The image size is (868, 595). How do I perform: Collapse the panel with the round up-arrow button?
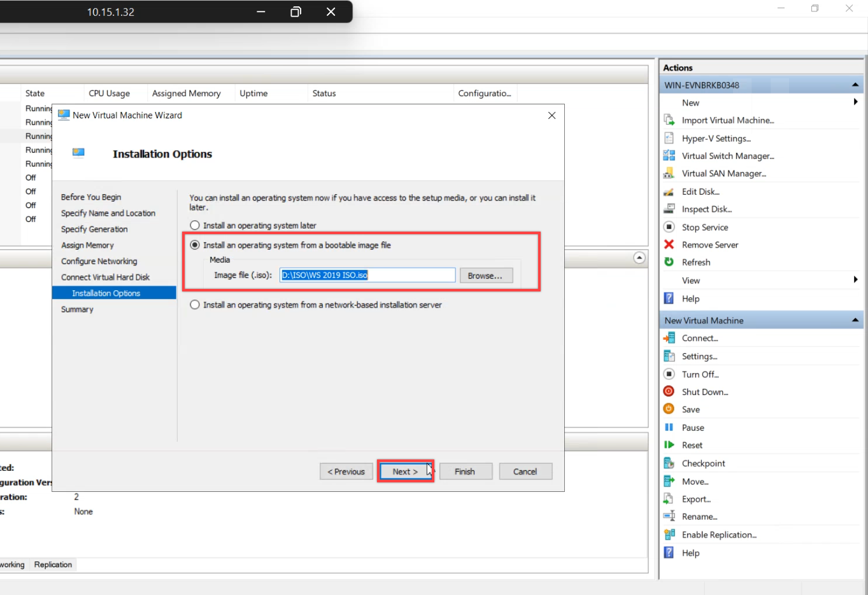[639, 258]
